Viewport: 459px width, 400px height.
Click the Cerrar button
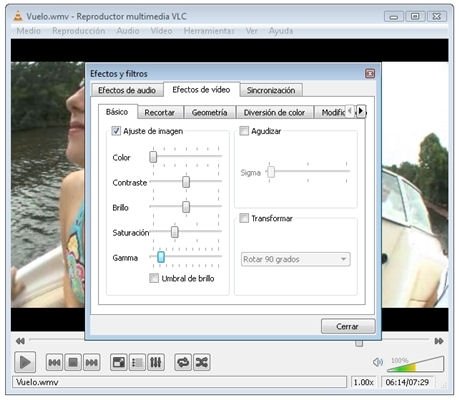(x=347, y=326)
